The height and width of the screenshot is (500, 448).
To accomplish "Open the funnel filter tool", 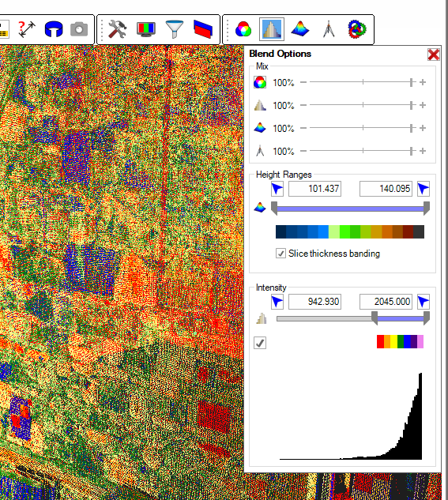I will (175, 29).
